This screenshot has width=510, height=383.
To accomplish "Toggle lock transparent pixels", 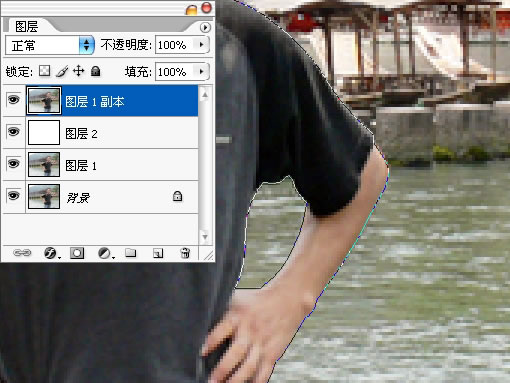I will [45, 71].
